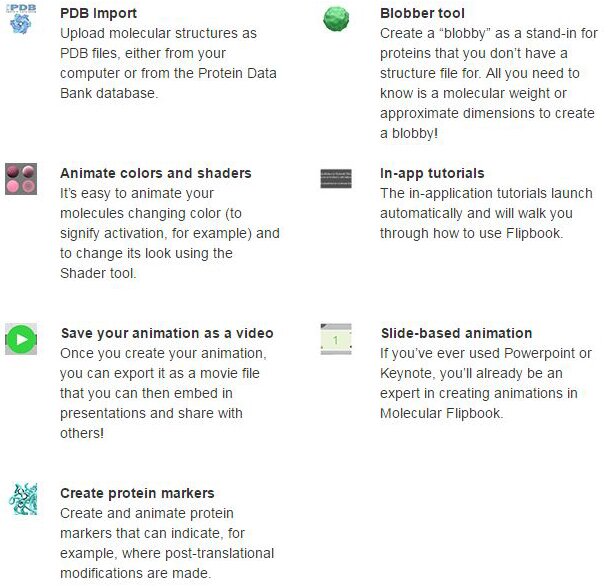Click the Create protein markers heading
This screenshot has width=611, height=587.
click(137, 493)
